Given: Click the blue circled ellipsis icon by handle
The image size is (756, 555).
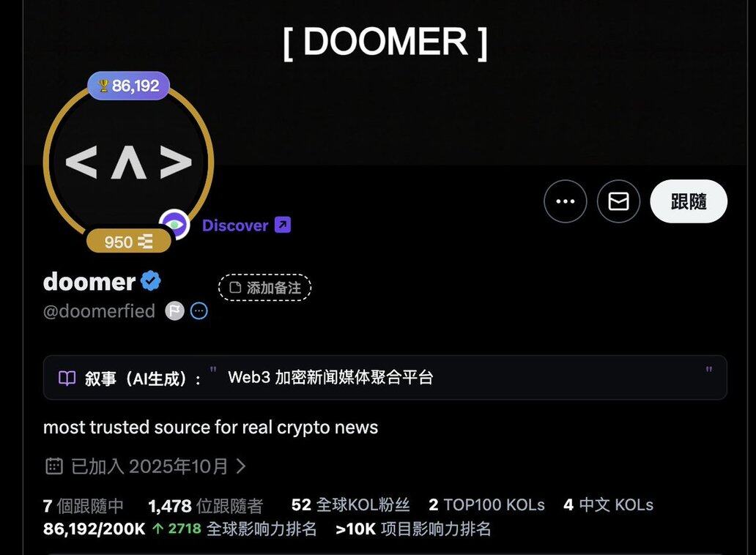Looking at the screenshot, I should tap(199, 311).
